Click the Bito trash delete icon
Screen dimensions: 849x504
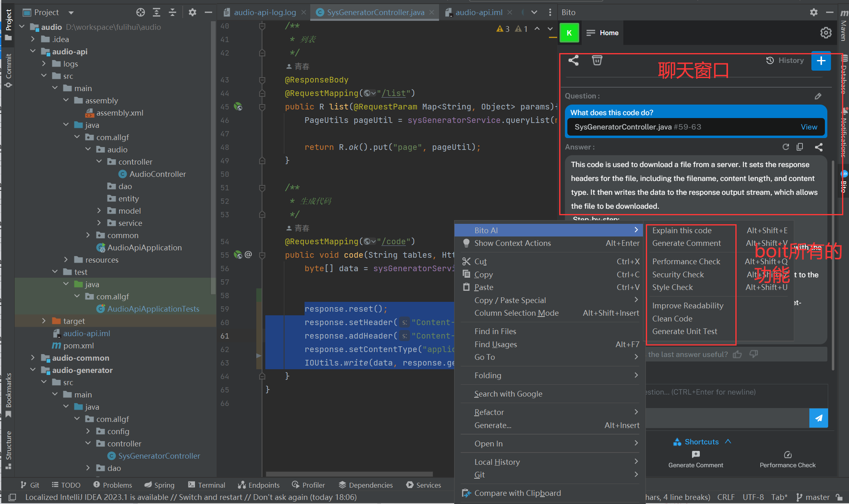coord(597,60)
